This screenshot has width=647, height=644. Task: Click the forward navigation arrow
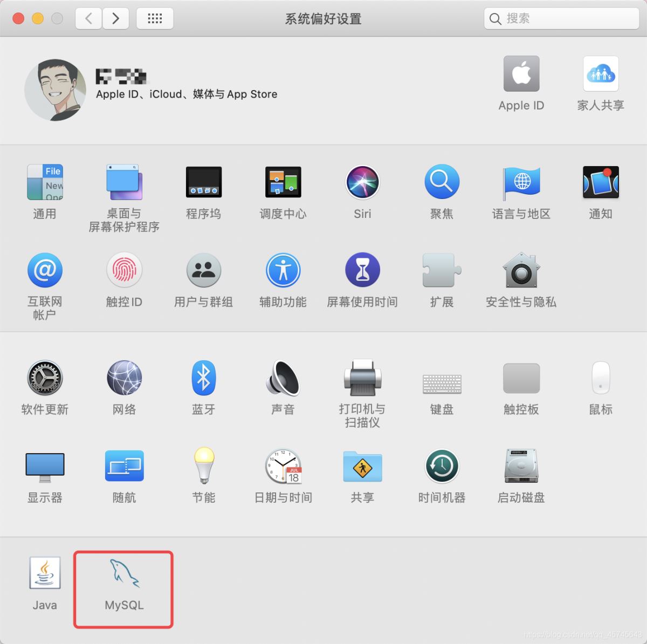coord(115,18)
